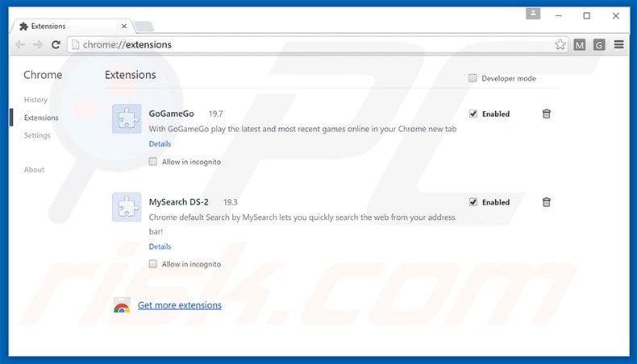Click the MySearch DS-2 description text
637x364 pixels.
click(x=302, y=224)
